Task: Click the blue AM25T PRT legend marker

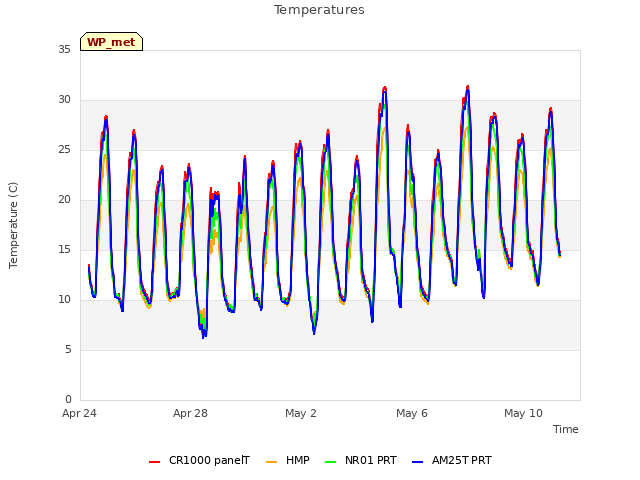Action: [x=418, y=462]
